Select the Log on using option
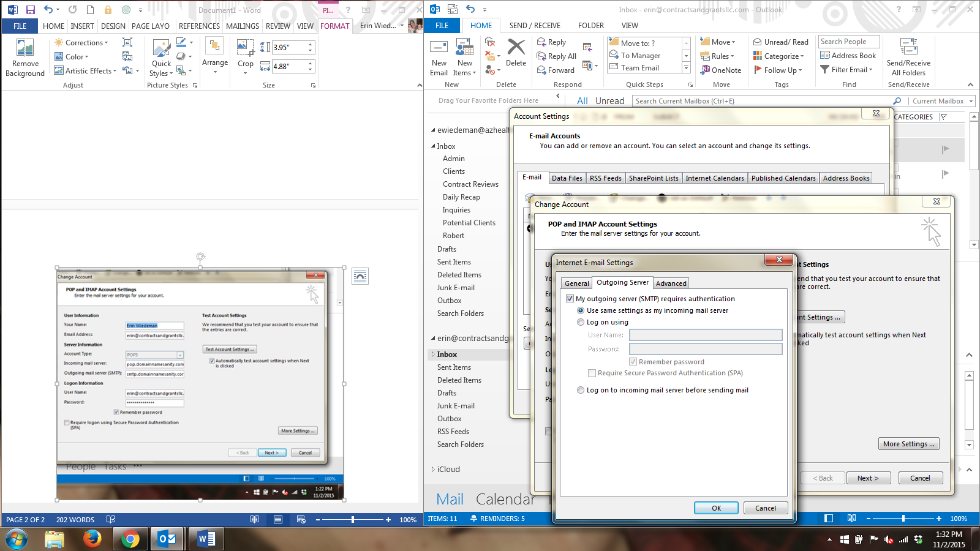 (x=581, y=322)
